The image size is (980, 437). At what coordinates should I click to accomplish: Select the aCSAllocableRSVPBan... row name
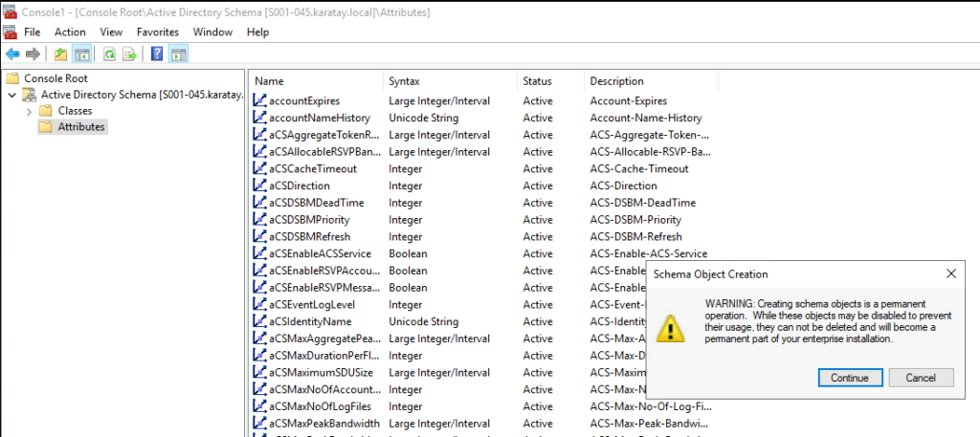324,152
